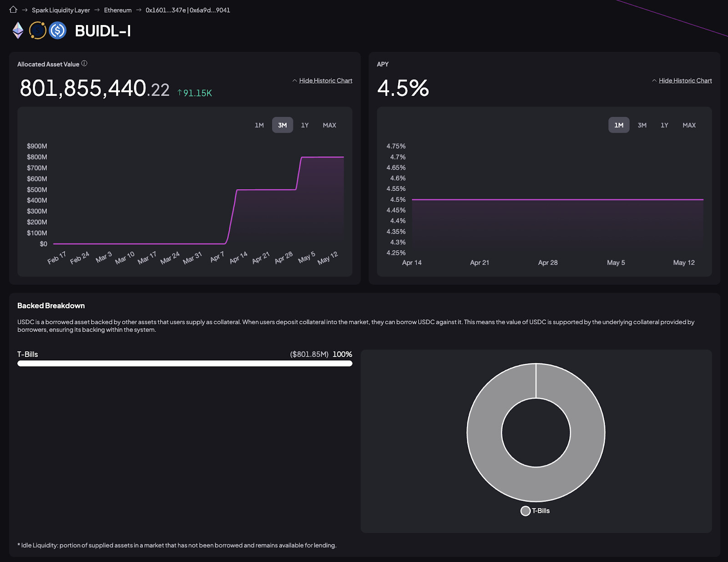Go to the home icon in breadcrumb
This screenshot has width=728, height=562.
pos(13,10)
